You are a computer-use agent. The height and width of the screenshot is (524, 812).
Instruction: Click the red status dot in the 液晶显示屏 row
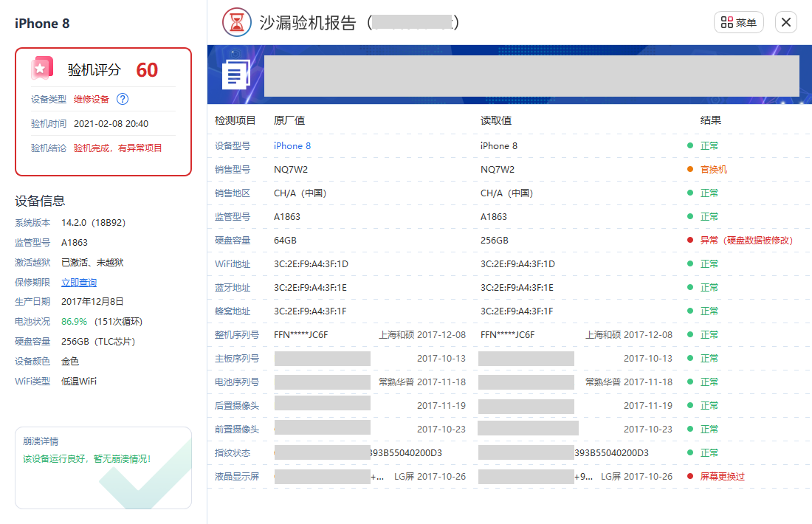[x=689, y=476]
